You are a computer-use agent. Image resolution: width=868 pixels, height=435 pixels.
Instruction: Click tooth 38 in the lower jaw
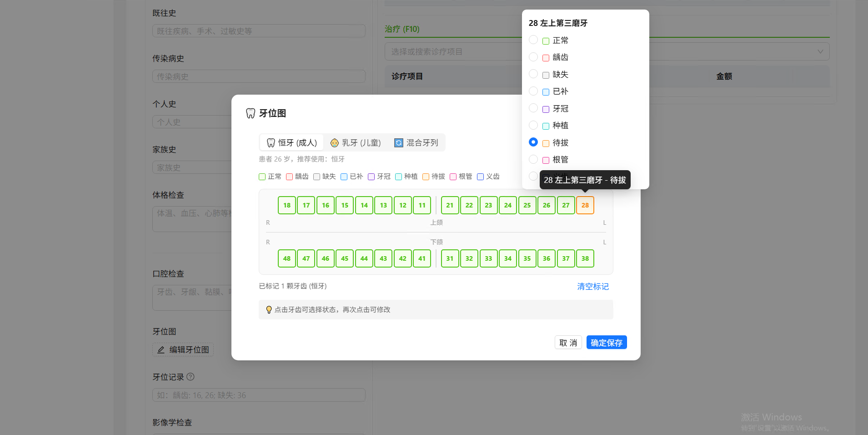[x=585, y=258]
